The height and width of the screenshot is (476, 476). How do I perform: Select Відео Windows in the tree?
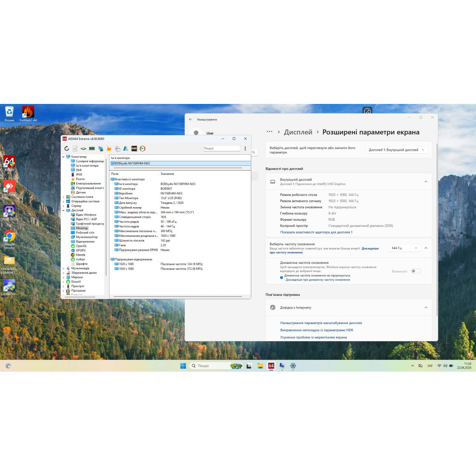(x=86, y=215)
